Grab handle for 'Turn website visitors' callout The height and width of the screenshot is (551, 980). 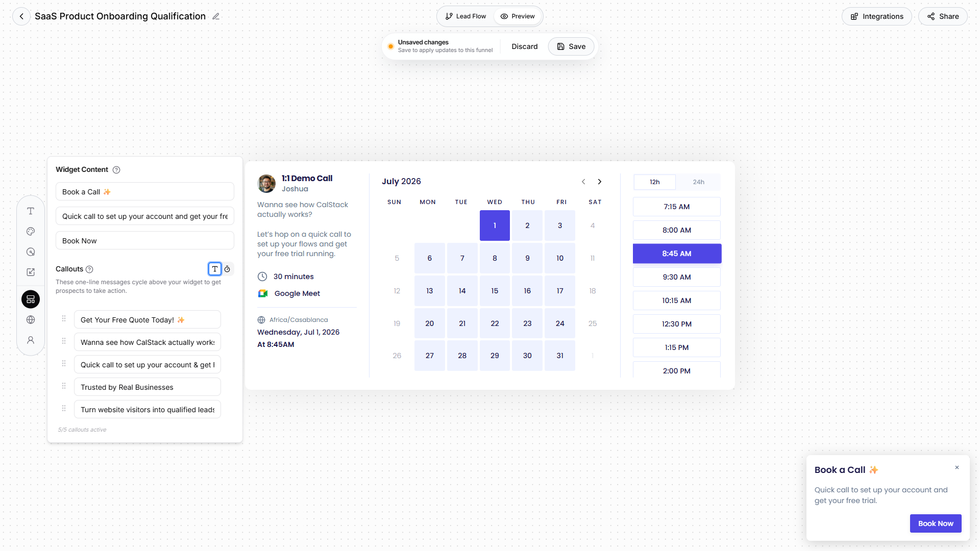coord(64,409)
